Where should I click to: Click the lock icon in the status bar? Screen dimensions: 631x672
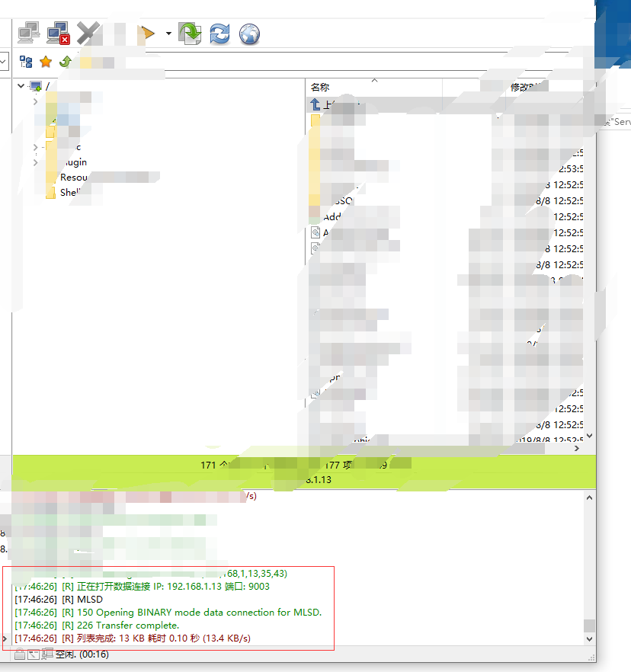click(19, 654)
